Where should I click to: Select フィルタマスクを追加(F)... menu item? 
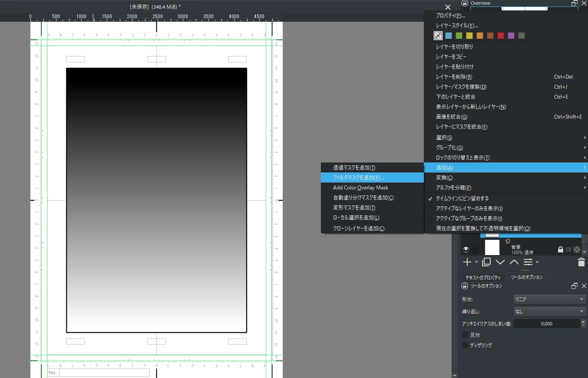point(372,177)
